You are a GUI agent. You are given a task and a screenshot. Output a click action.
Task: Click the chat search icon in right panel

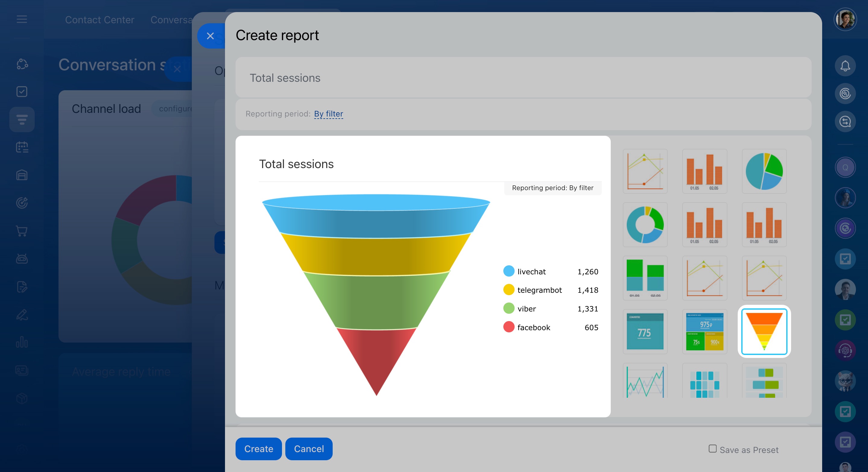[845, 121]
